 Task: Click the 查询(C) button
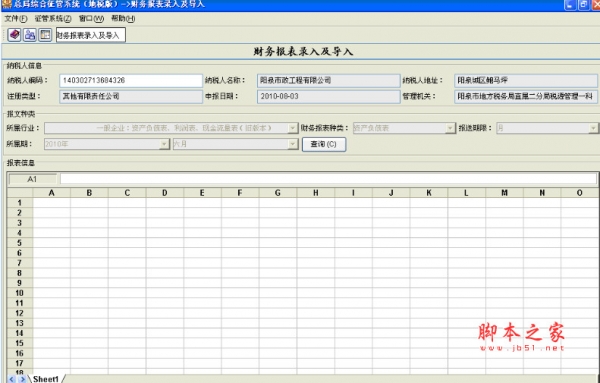pos(324,144)
